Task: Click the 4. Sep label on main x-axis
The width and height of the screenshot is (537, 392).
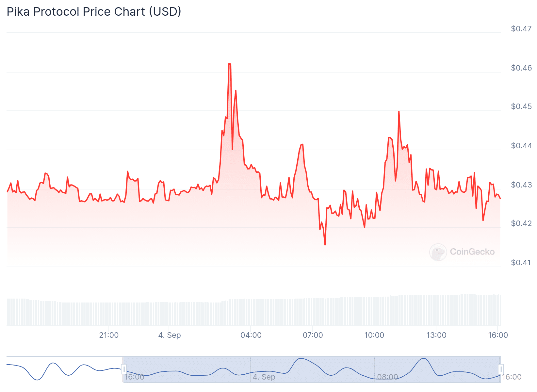Action: [x=170, y=335]
